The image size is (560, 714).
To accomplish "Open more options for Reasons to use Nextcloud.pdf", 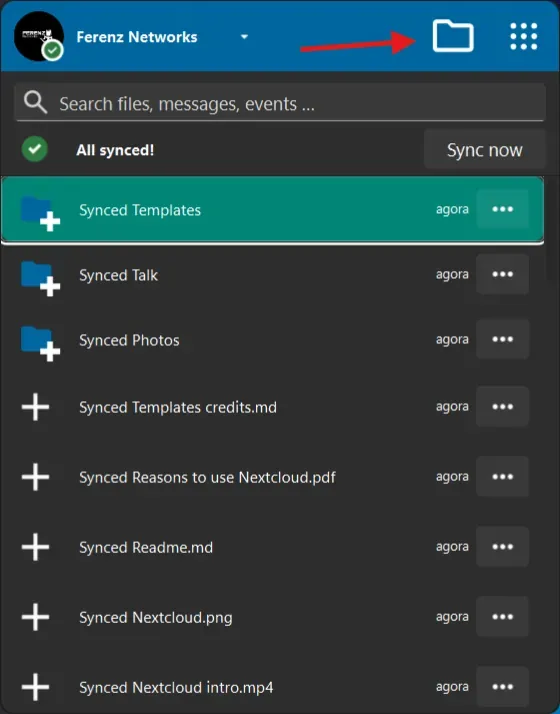I will click(x=503, y=477).
